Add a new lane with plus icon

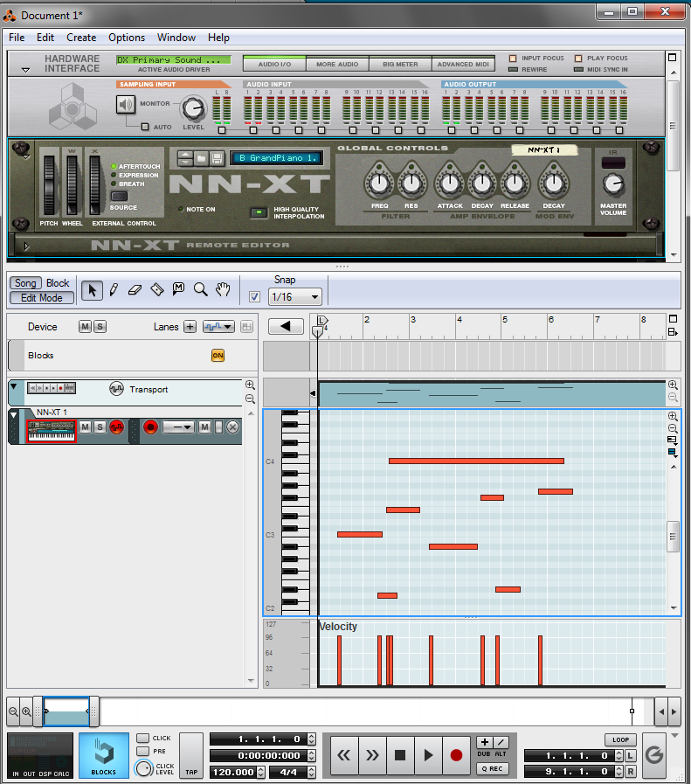[x=190, y=327]
